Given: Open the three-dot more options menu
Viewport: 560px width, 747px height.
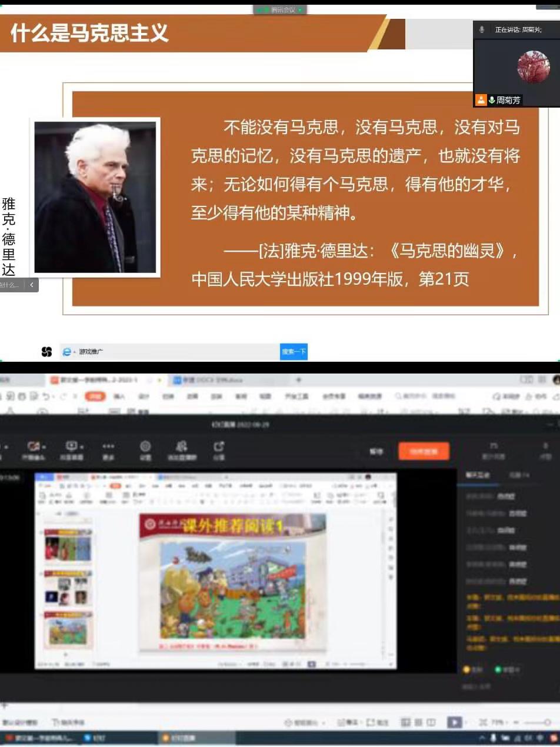Looking at the screenshot, I should point(108,446).
